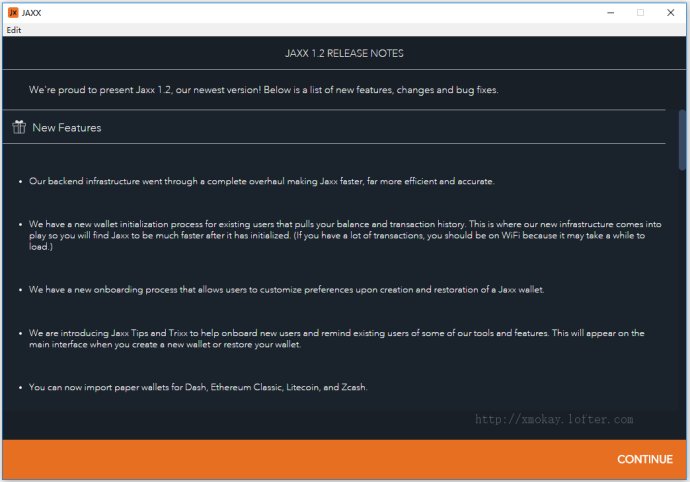Click the import paper wallets bullet
The width and height of the screenshot is (690, 482).
(x=198, y=387)
